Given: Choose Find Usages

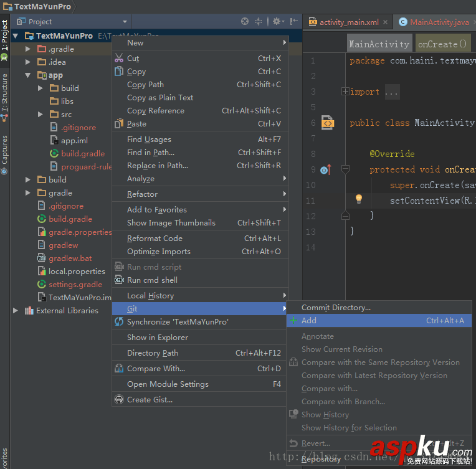Looking at the screenshot, I should 200,139.
